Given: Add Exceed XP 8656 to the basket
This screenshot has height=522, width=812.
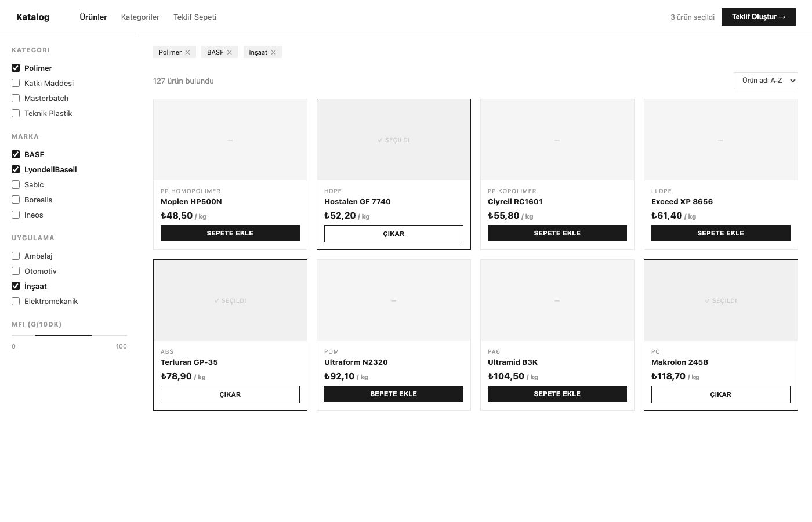Looking at the screenshot, I should [721, 233].
